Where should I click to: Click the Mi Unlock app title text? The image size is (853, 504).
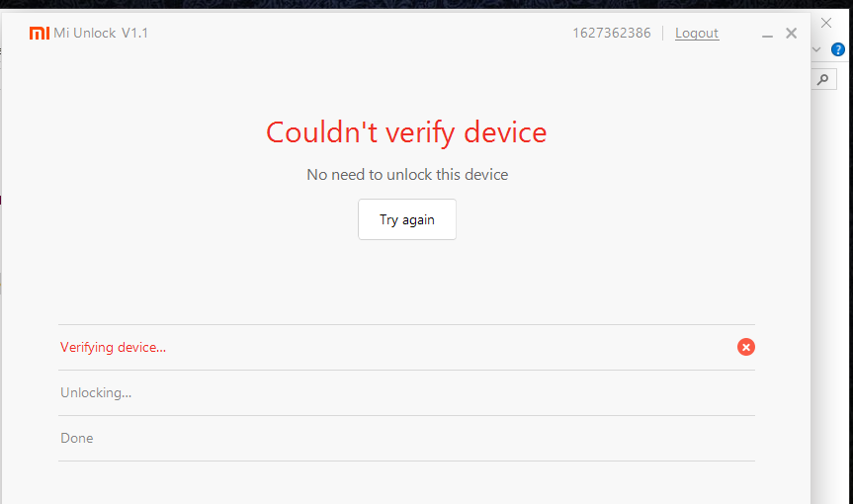85,34
